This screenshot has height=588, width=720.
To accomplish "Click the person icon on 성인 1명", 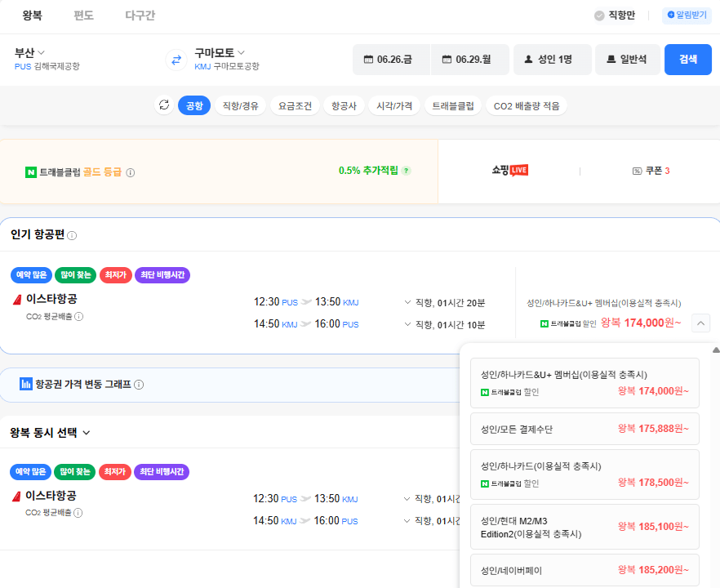I will tap(528, 60).
